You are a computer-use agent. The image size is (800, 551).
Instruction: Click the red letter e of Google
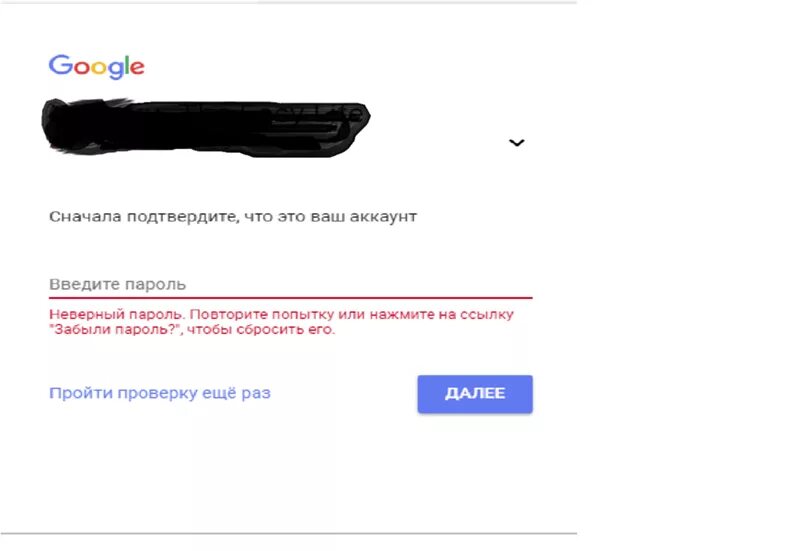(x=138, y=68)
